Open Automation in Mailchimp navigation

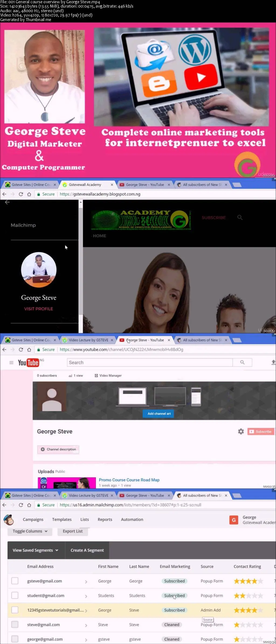coord(132,519)
